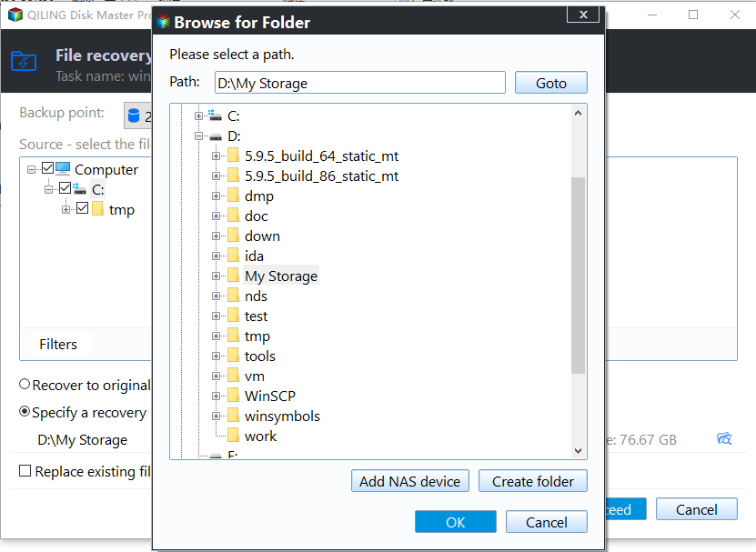Click tmp folder icon in source tree
The height and width of the screenshot is (552, 756).
[x=98, y=209]
